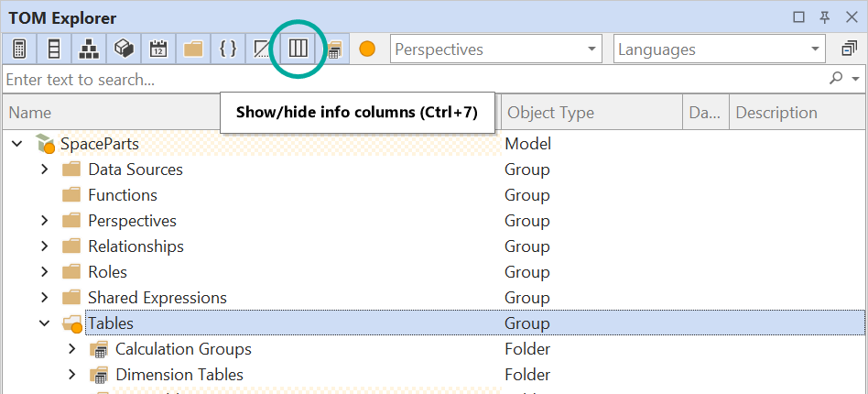Click the Dimension Tables folder-table icon
This screenshot has height=394, width=868.
coord(99,375)
